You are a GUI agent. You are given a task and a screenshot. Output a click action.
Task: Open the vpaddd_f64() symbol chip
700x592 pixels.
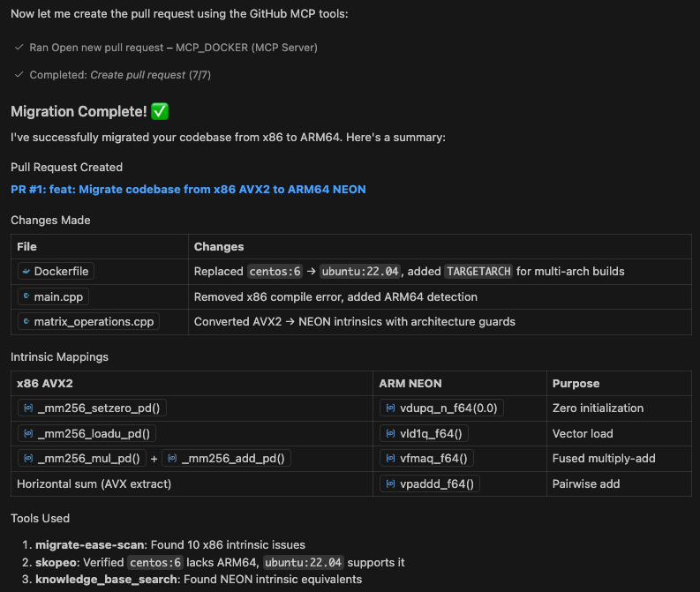pyautogui.click(x=430, y=484)
